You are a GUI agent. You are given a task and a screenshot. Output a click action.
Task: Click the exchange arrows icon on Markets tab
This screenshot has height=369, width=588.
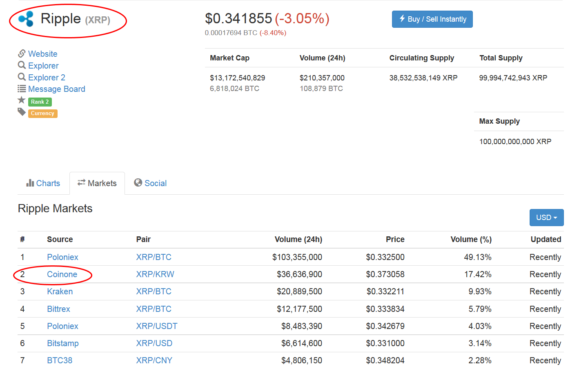click(82, 182)
